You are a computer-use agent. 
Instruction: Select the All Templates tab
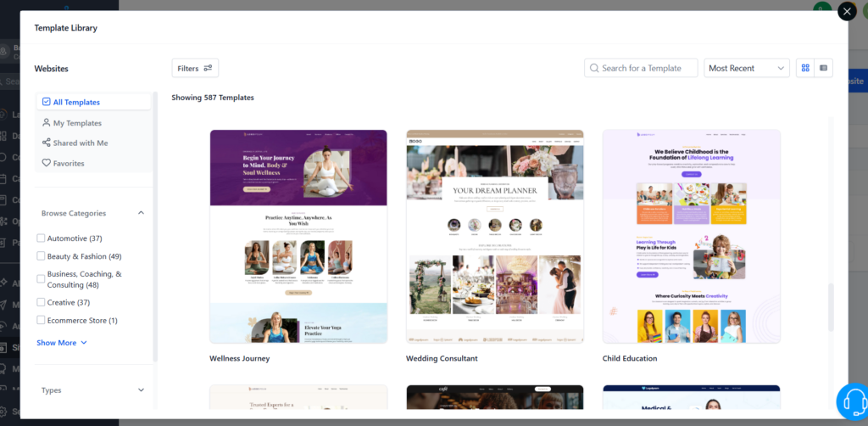tap(94, 102)
